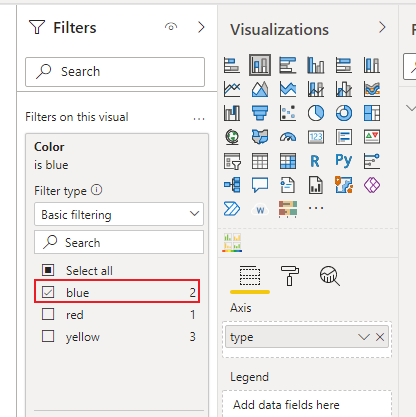
Task: Uncheck the blue filter checkbox
Action: 48,292
